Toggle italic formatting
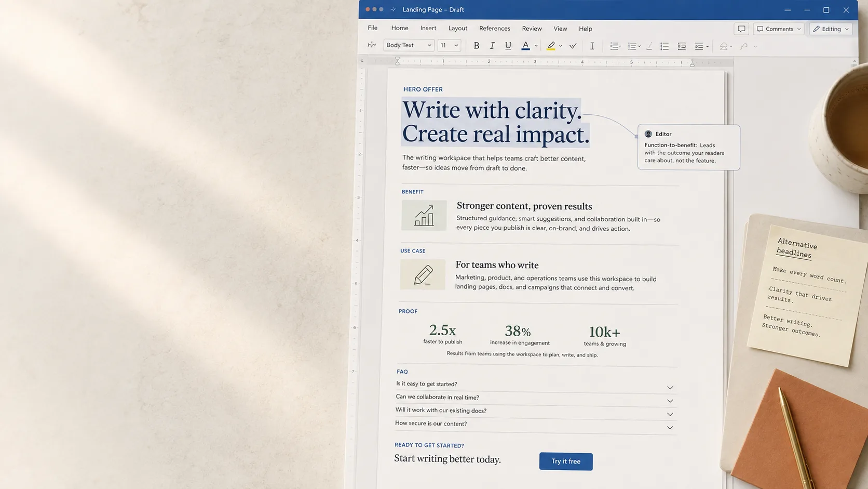Image resolution: width=868 pixels, height=489 pixels. [x=492, y=46]
